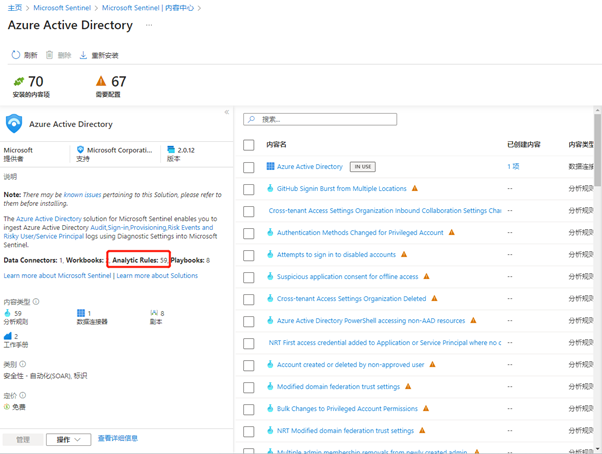The height and width of the screenshot is (454, 602).
Task: Toggle the select-all checkbox in table header
Action: 249,145
